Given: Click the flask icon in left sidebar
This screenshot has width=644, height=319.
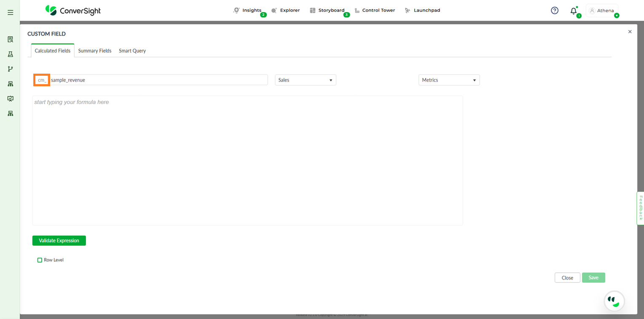Looking at the screenshot, I should [x=11, y=54].
